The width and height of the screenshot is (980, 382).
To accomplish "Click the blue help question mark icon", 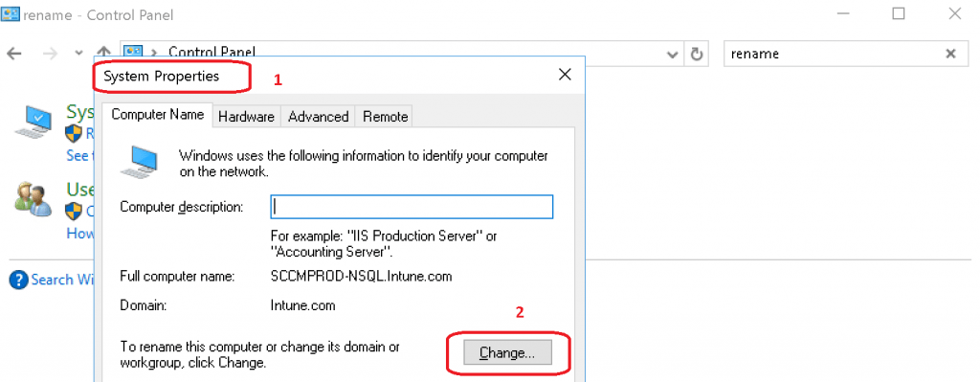I will (x=19, y=280).
